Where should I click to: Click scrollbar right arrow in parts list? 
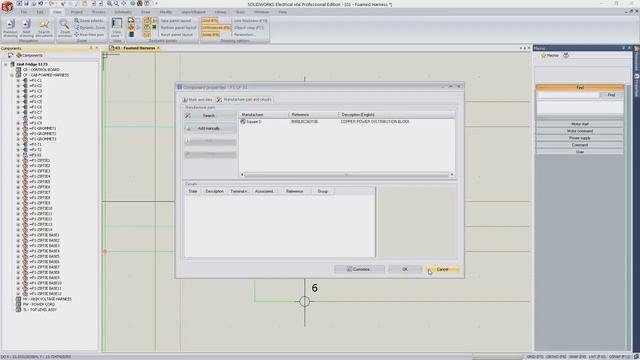coord(452,175)
